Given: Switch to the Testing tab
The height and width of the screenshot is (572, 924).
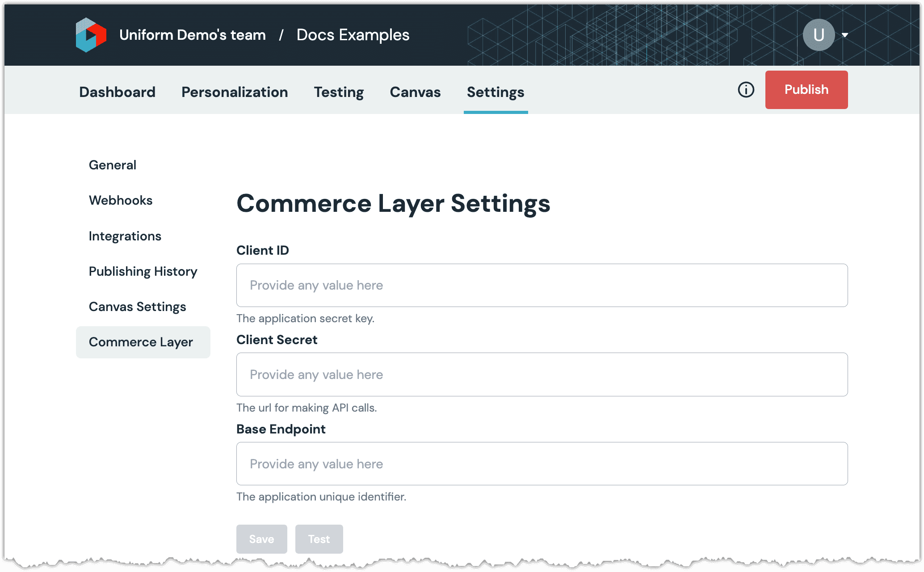Looking at the screenshot, I should tap(339, 92).
